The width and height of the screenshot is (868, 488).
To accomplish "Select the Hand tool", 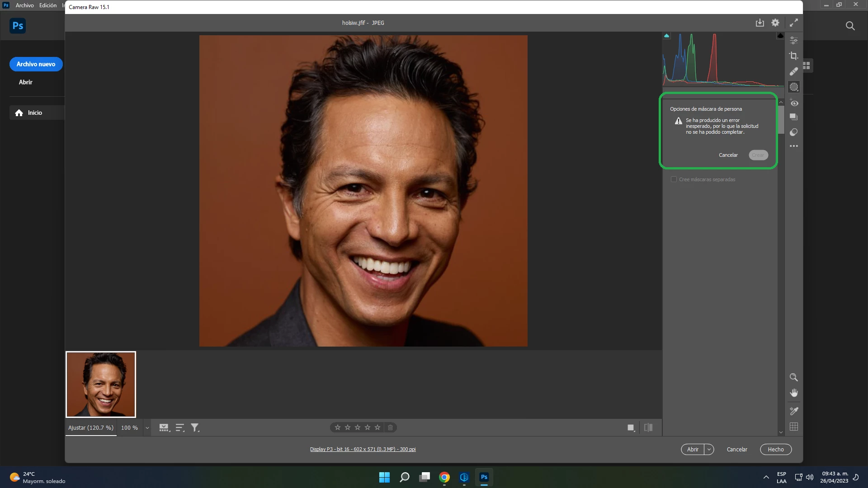I will [x=793, y=393].
